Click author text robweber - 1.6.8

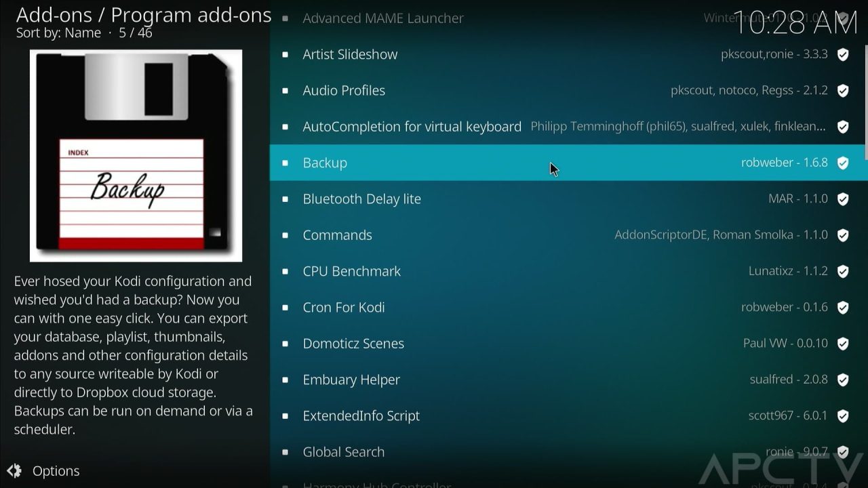pos(785,163)
